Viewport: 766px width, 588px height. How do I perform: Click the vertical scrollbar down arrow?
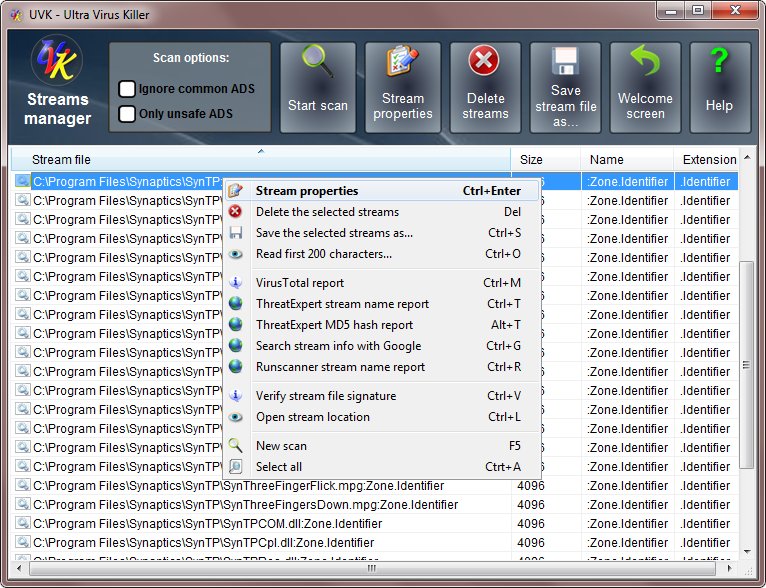pos(747,552)
